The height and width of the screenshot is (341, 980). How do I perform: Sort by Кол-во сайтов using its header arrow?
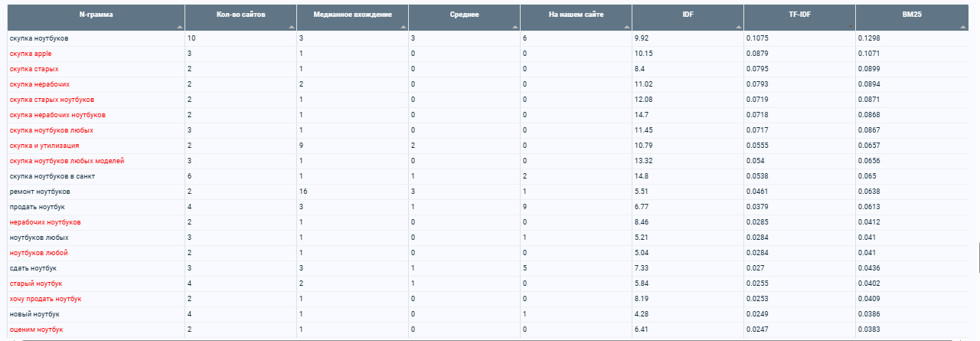pos(291,26)
